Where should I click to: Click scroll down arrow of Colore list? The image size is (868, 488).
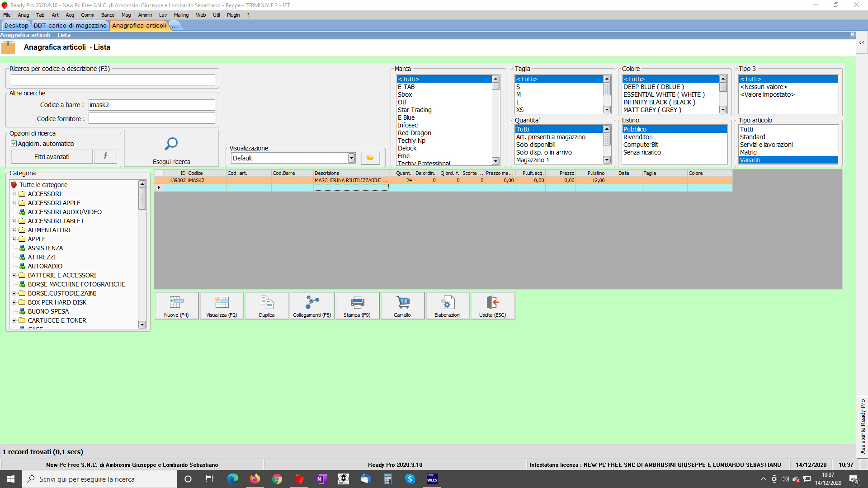(x=723, y=110)
